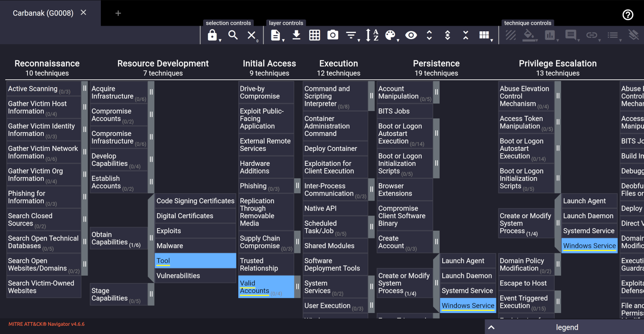Export the layer to Excel grid icon
This screenshot has width=644, height=334.
coord(315,35)
